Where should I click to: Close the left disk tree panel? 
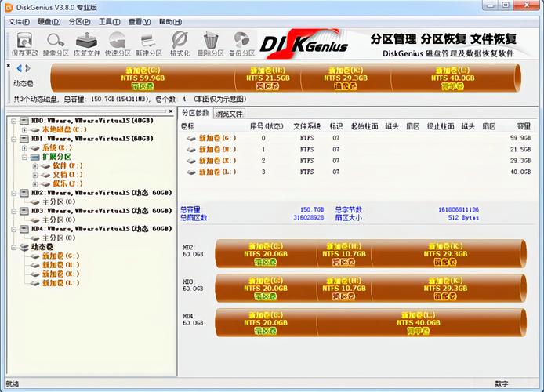coord(171,111)
